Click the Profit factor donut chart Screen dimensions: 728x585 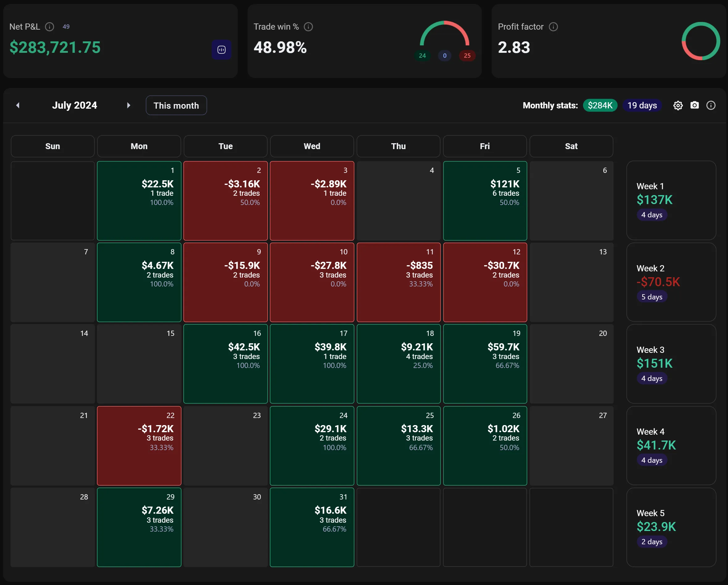coord(701,41)
